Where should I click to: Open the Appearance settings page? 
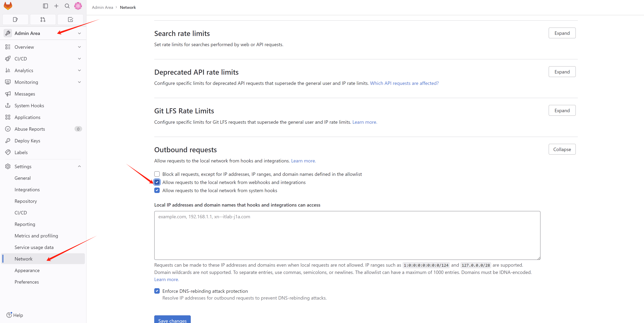(27, 271)
